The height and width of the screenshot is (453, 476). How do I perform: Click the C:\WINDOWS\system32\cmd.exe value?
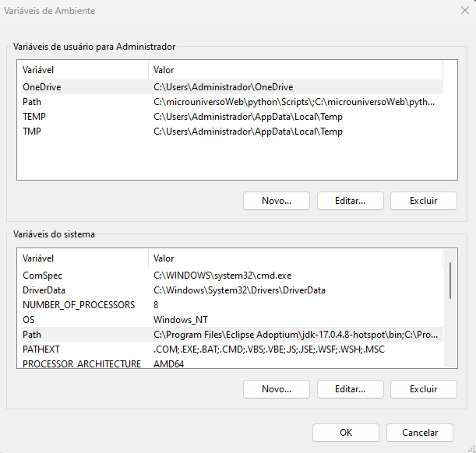pyautogui.click(x=223, y=276)
